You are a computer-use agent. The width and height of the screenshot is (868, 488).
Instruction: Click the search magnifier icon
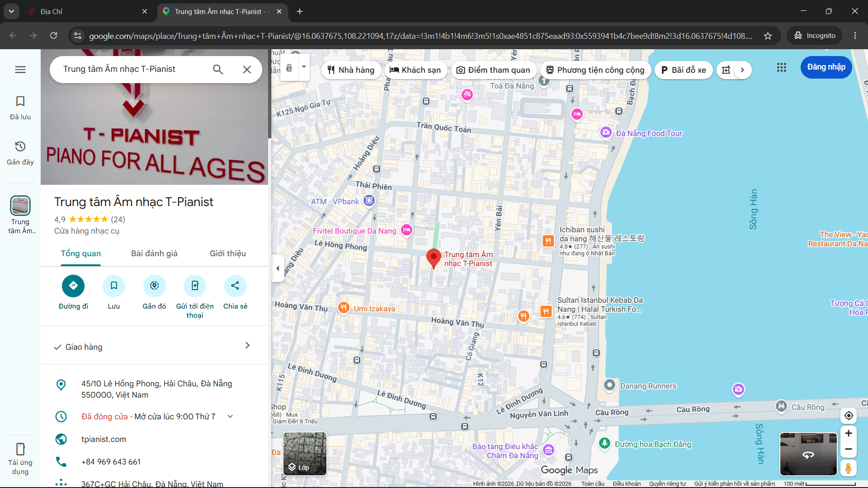tap(218, 69)
